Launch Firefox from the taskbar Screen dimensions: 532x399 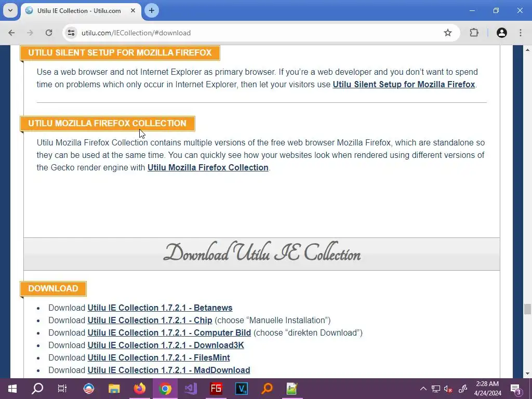point(139,389)
